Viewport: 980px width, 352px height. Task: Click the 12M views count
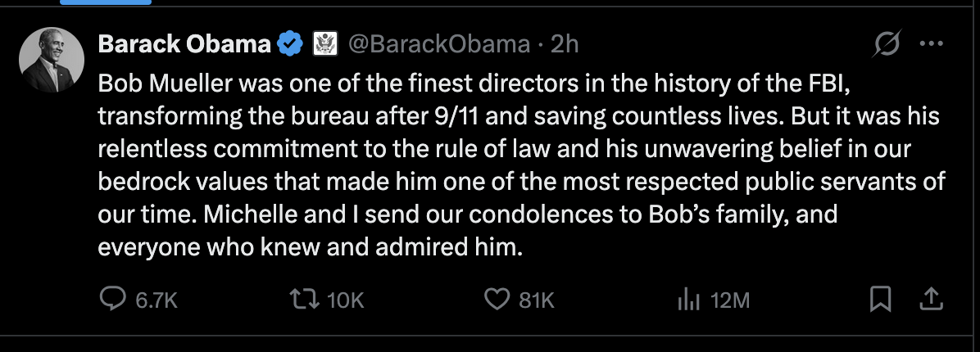click(730, 301)
